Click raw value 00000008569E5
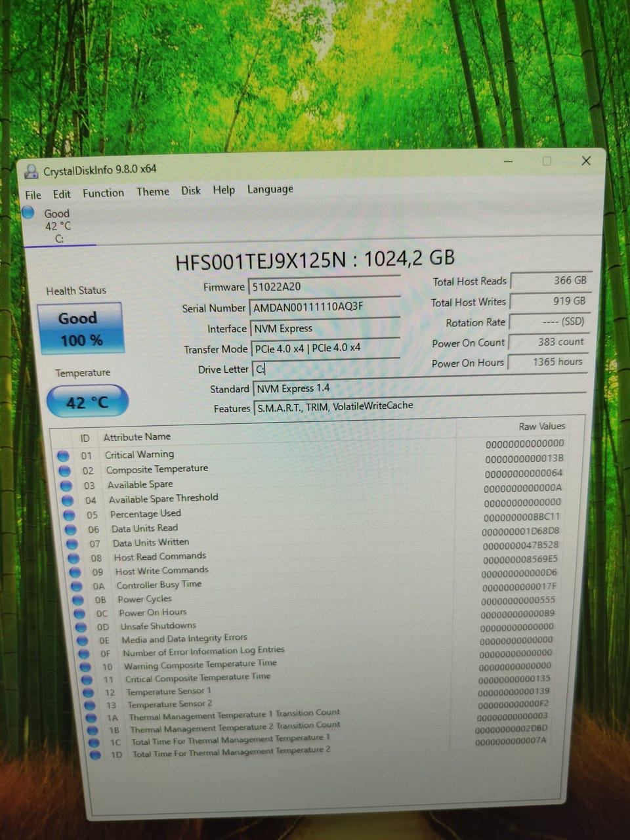Screen dimensions: 630x840 pos(520,560)
